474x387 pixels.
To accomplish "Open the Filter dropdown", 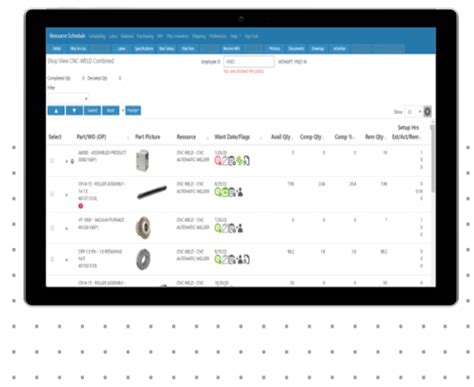I will (68, 99).
